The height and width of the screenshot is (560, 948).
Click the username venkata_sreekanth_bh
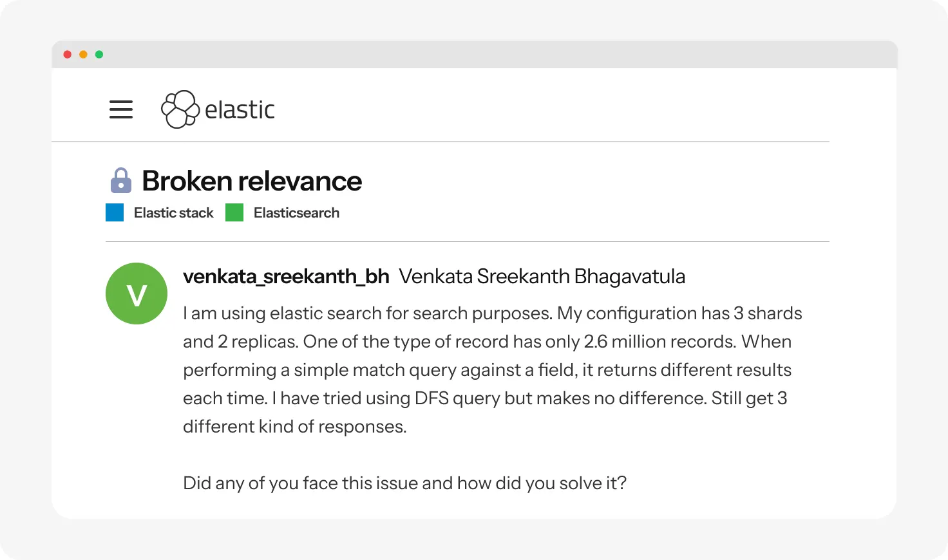[287, 276]
